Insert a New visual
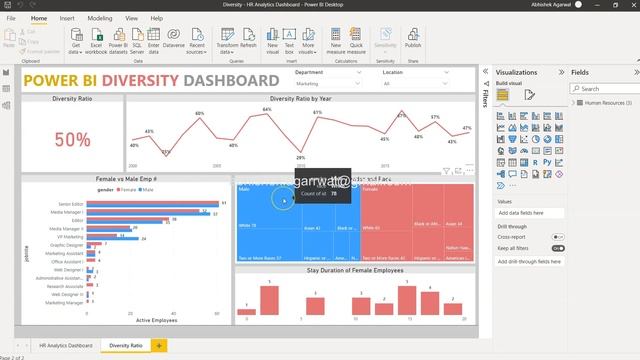 pyautogui.click(x=272, y=41)
